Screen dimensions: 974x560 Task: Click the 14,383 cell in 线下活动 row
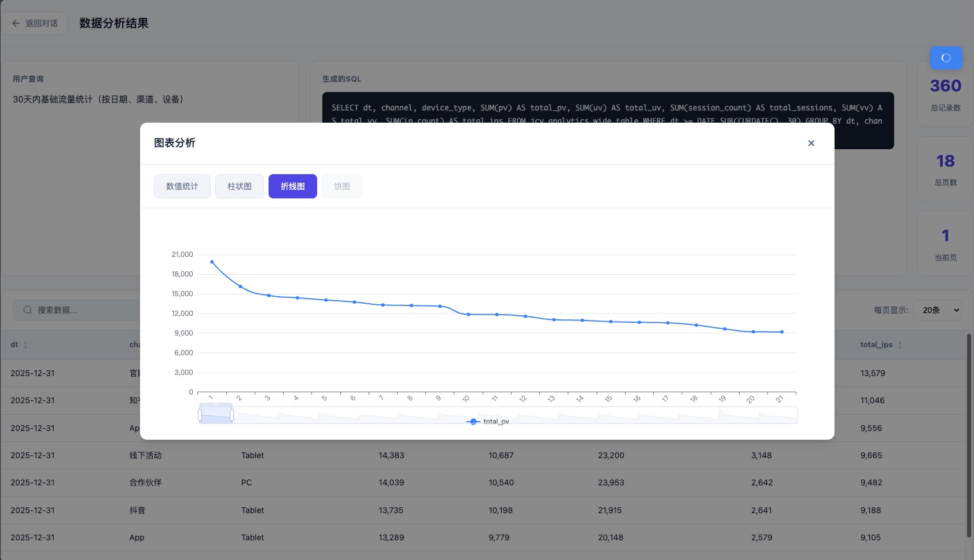391,455
